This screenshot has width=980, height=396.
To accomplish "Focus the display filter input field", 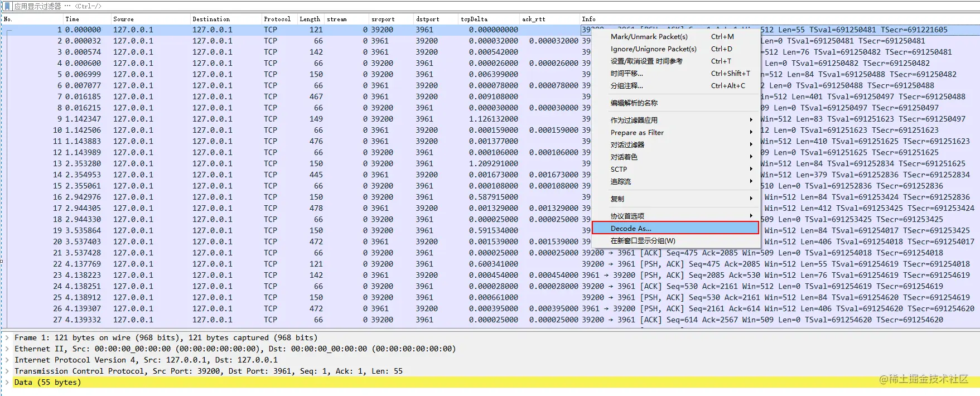I will pyautogui.click(x=495, y=6).
